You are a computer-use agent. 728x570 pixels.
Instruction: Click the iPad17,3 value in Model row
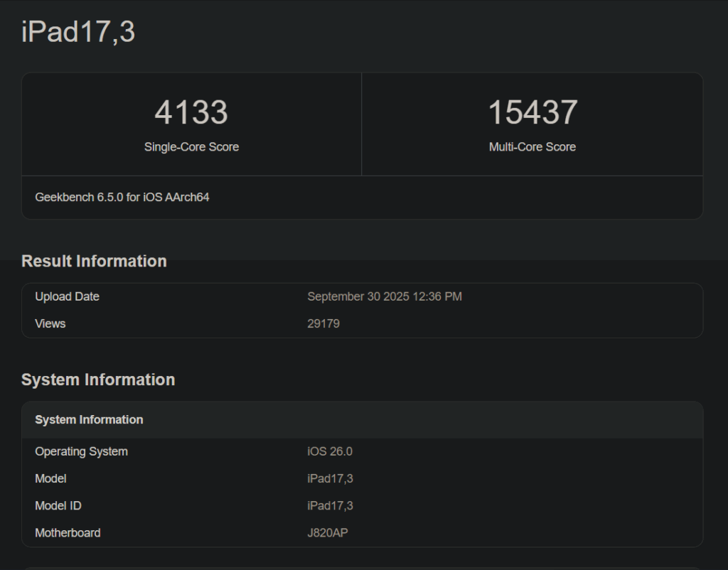point(330,478)
